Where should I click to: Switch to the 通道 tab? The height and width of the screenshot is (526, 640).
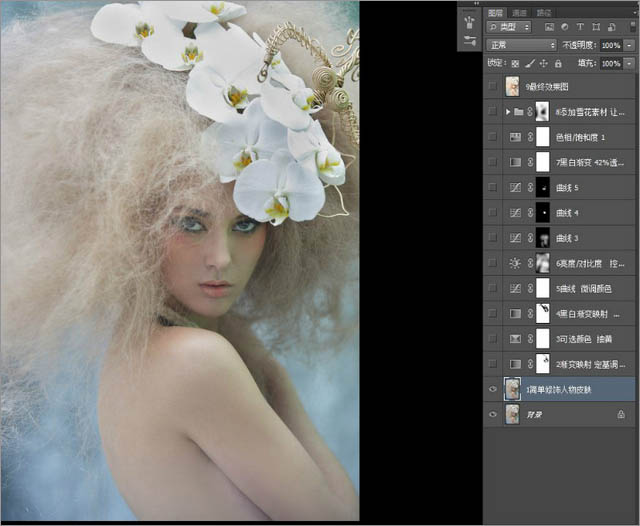[x=519, y=12]
